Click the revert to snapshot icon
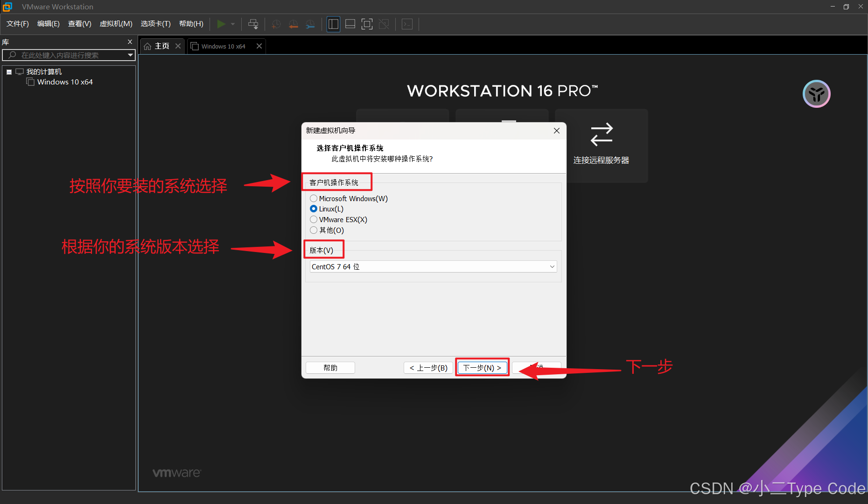The image size is (868, 504). coord(293,24)
